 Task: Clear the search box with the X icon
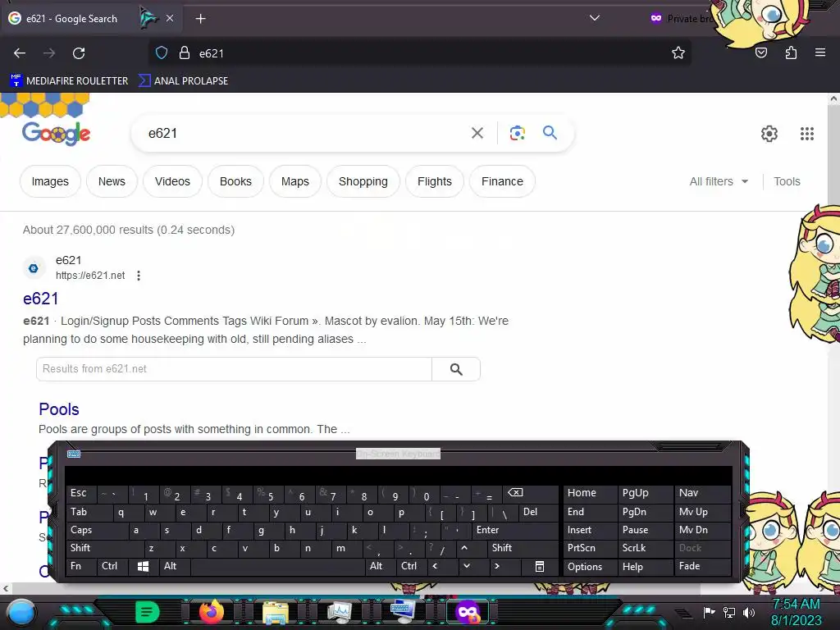click(477, 133)
